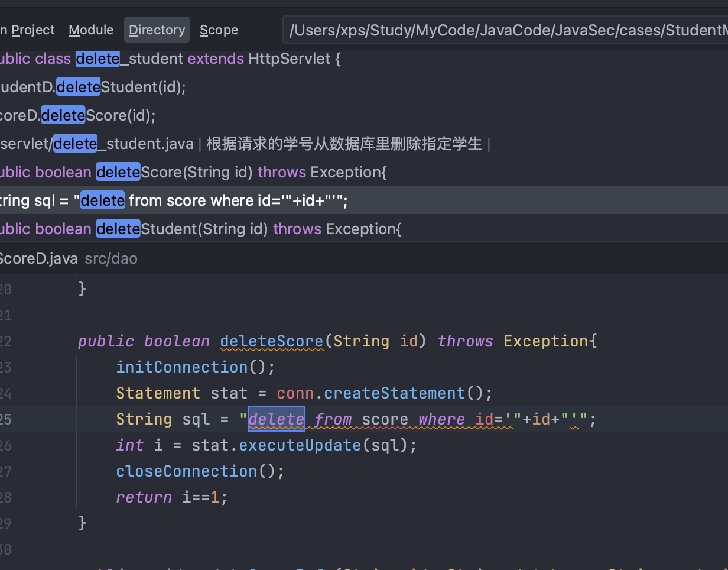Click the ScoreD.java preview file header
The image size is (728, 570).
click(39, 259)
